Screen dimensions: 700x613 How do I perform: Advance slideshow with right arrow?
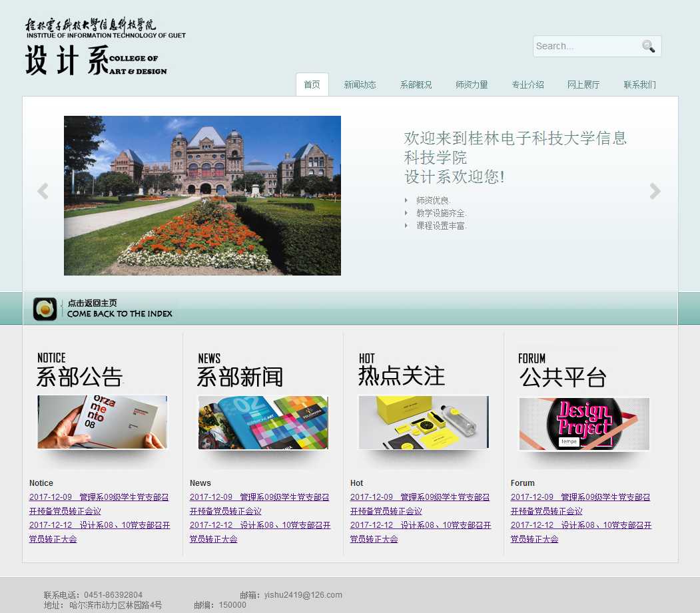[655, 192]
